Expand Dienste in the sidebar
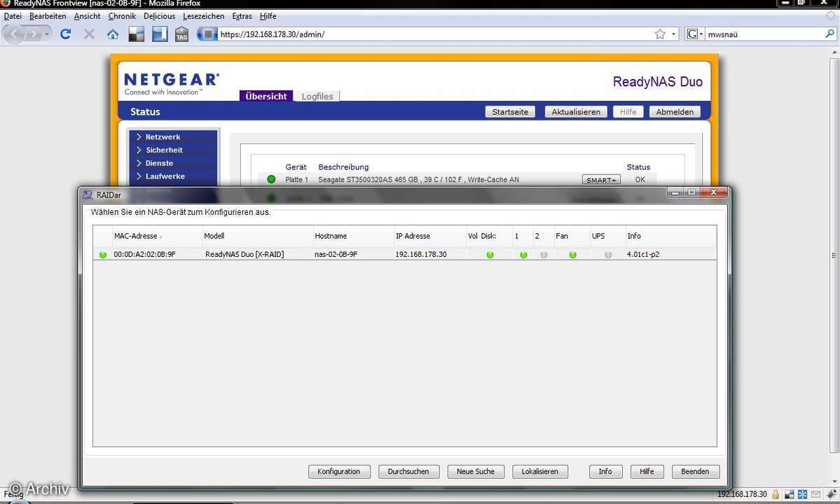The height and width of the screenshot is (504, 840). click(x=159, y=163)
